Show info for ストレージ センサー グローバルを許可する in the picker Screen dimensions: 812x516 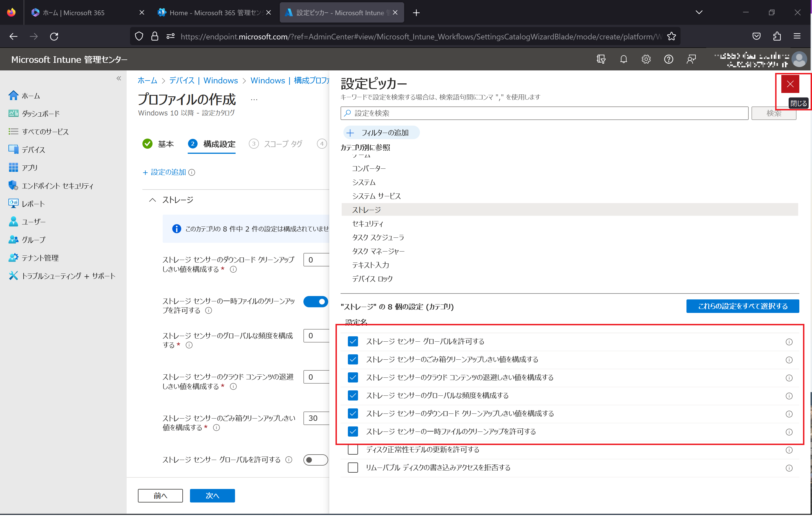pyautogui.click(x=789, y=342)
